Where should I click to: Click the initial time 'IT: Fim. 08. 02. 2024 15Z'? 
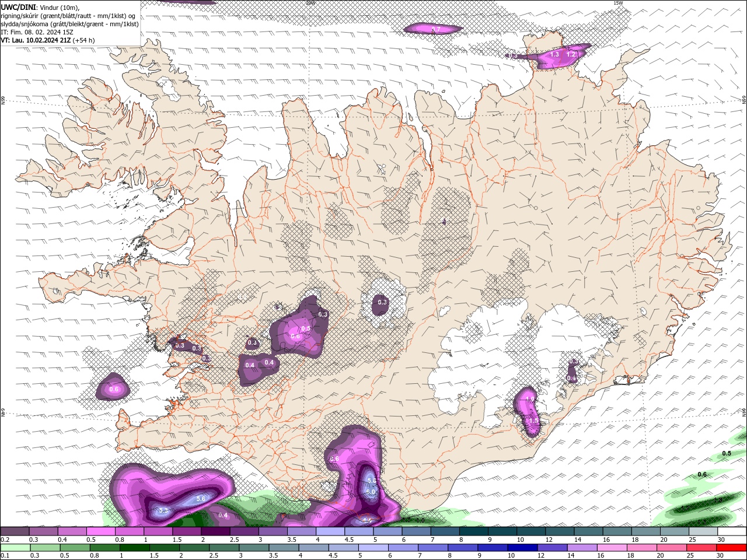(x=36, y=32)
